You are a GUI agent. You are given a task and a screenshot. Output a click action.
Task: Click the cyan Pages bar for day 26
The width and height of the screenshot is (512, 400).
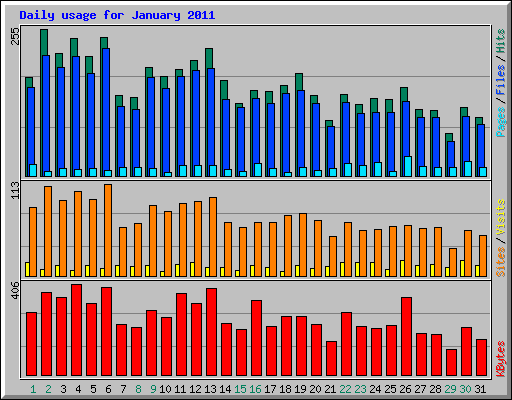coord(408,166)
